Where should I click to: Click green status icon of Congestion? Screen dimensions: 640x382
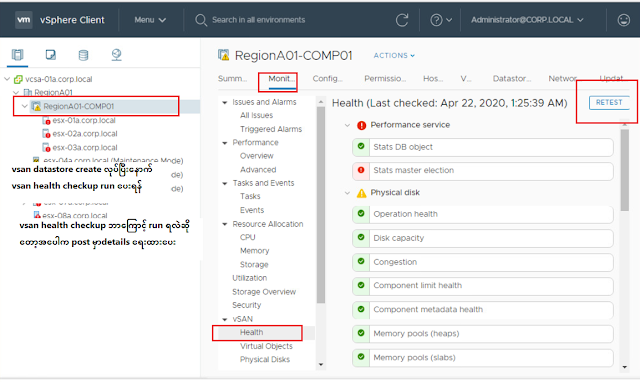(361, 261)
